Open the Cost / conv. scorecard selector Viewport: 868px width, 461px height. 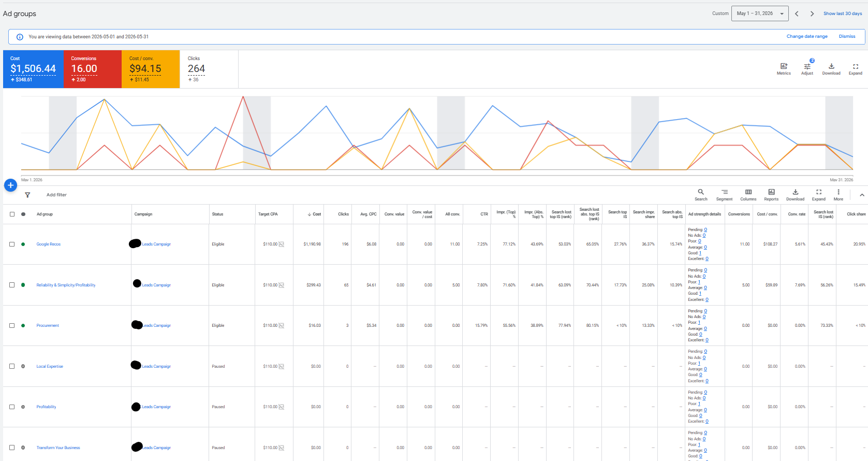pos(151,69)
